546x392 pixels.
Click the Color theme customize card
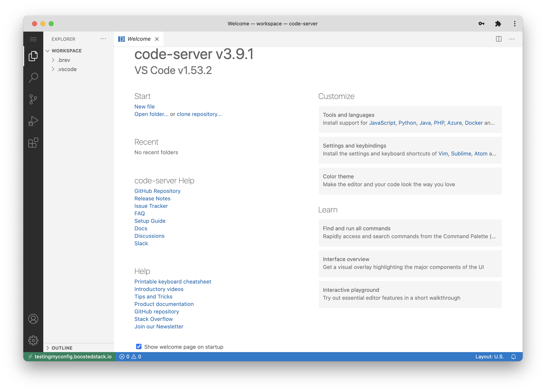click(410, 181)
